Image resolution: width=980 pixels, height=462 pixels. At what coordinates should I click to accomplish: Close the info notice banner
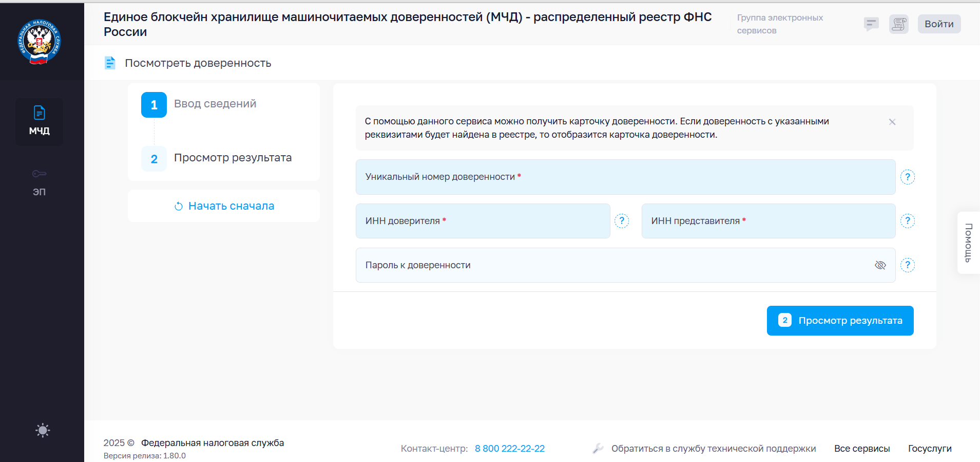[x=892, y=122]
